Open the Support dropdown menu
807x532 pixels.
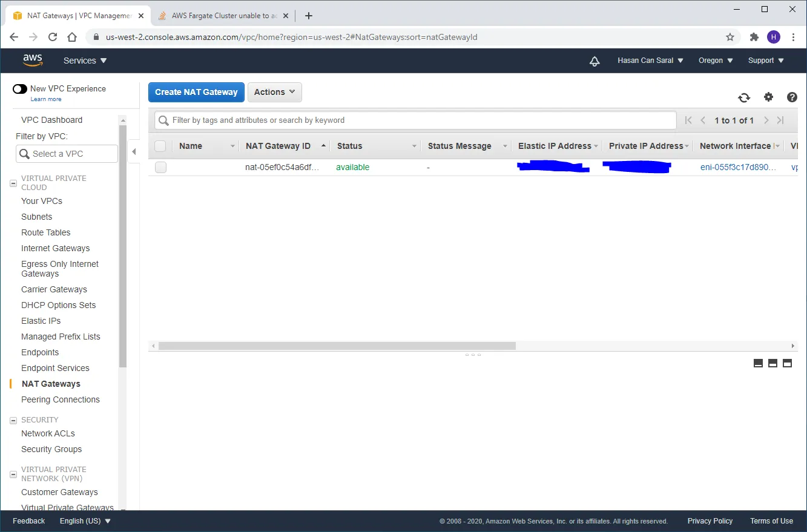pyautogui.click(x=766, y=61)
